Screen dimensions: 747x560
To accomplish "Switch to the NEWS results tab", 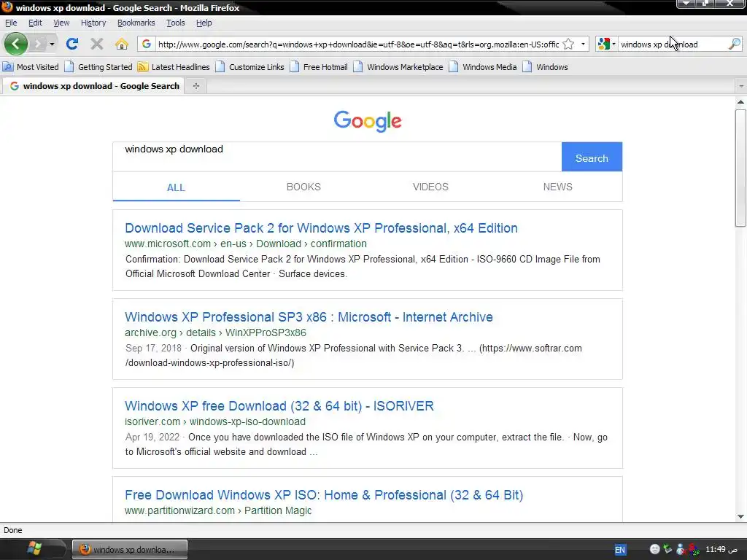I will (558, 187).
